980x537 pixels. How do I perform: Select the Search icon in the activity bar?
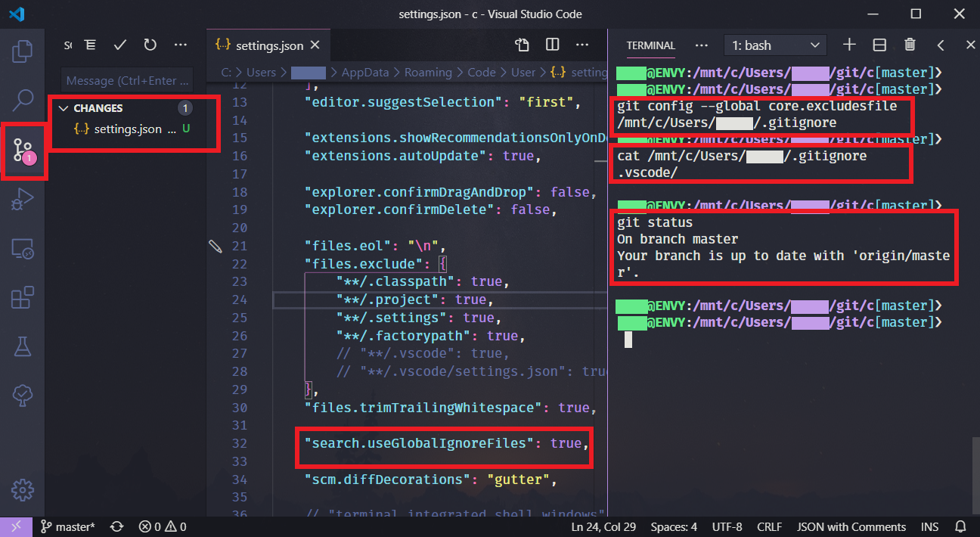click(x=22, y=100)
